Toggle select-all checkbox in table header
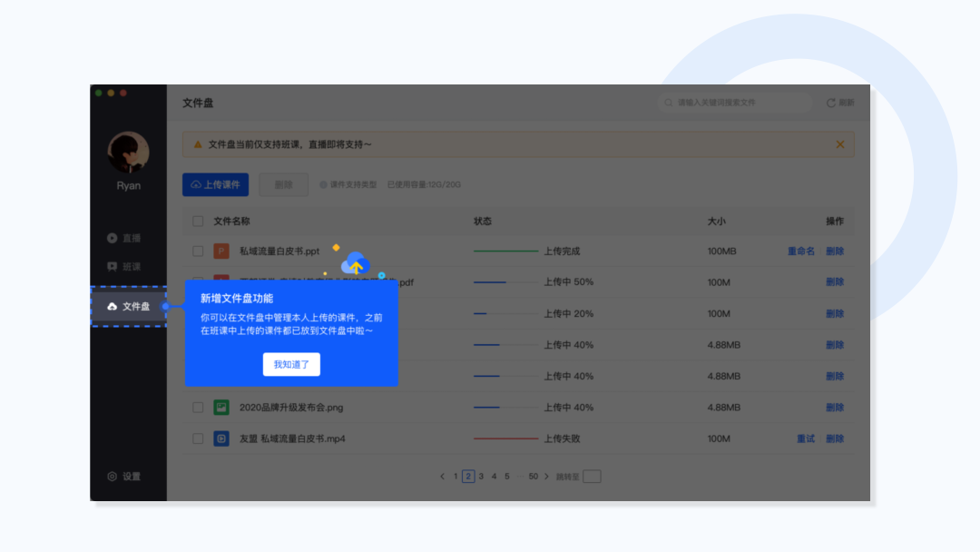 pos(198,222)
